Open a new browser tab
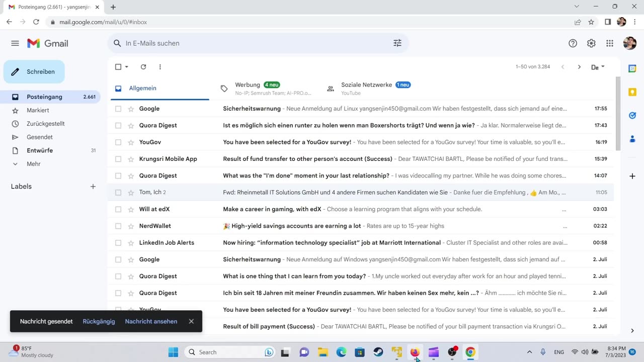This screenshot has height=362, width=644. tap(113, 7)
